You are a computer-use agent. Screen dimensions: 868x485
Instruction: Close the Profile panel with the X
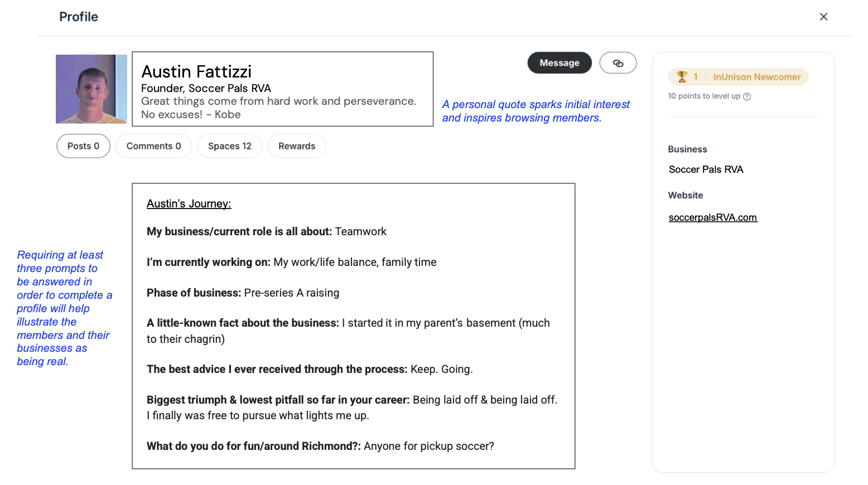[x=823, y=17]
